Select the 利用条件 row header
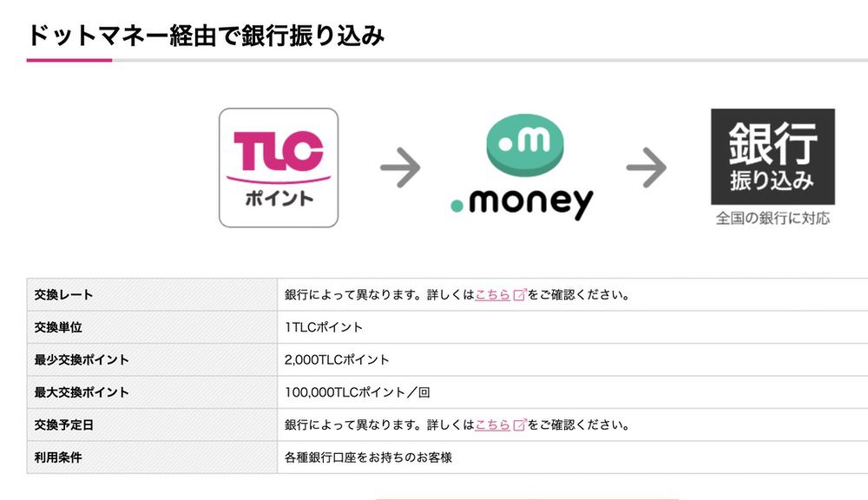 click(57, 457)
